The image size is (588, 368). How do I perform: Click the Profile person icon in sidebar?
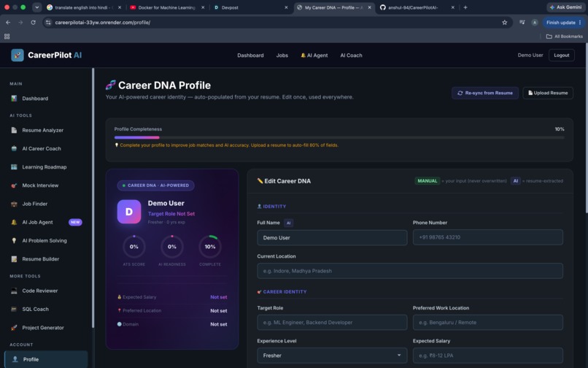(15, 359)
